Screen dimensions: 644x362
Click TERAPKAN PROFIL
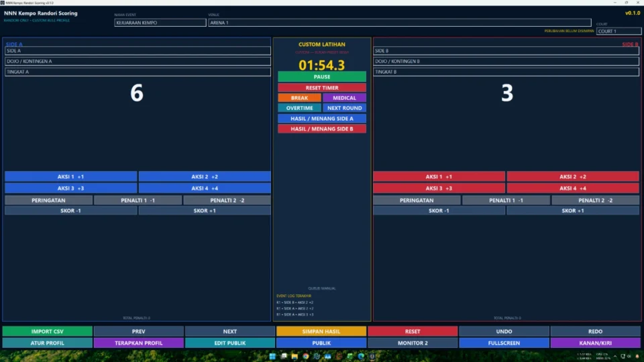(138, 343)
